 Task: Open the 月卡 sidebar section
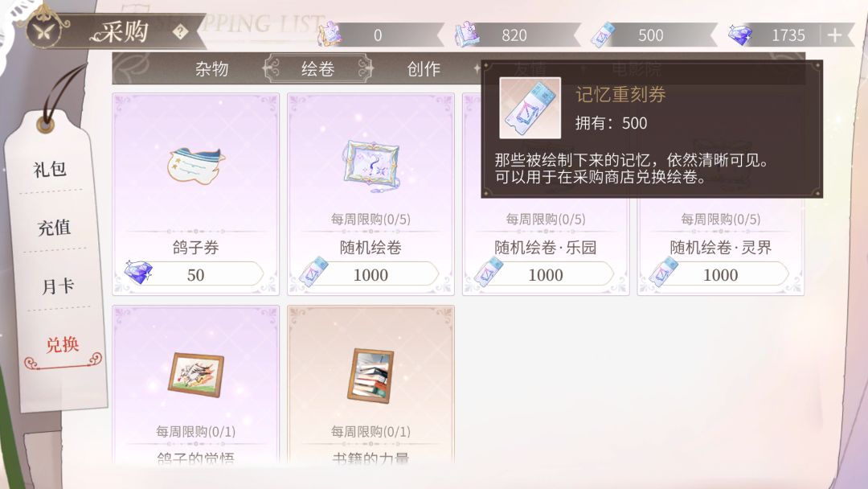pos(58,286)
